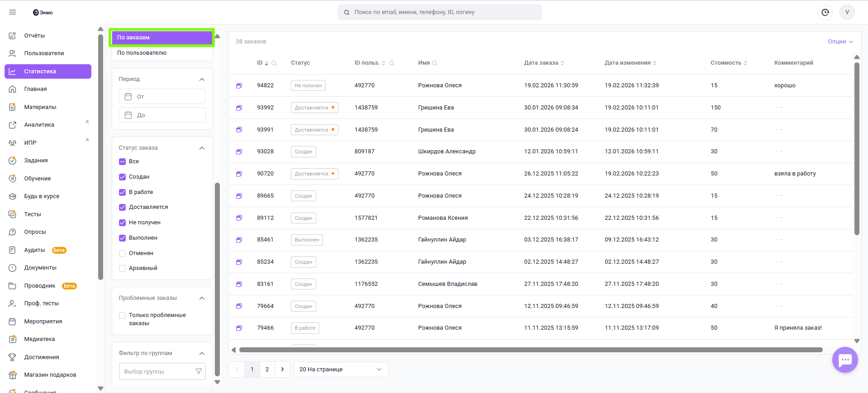Open the chat support bubble
This screenshot has height=393, width=868.
click(844, 360)
